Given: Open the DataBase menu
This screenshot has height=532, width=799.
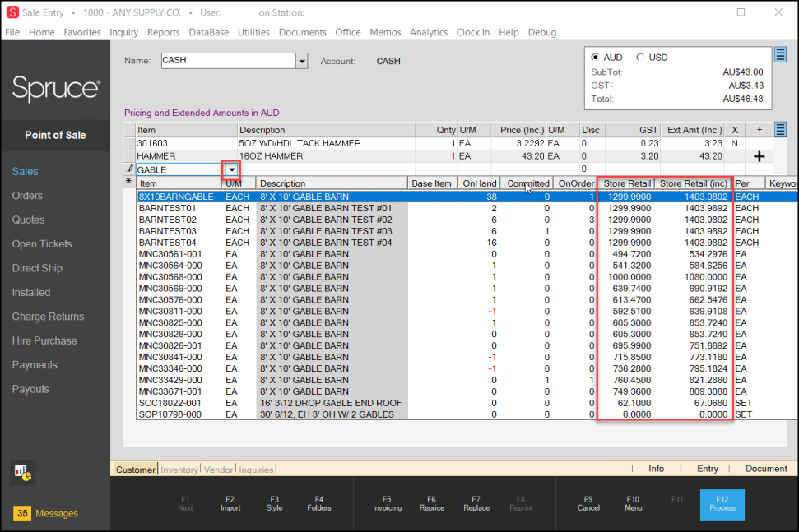Looking at the screenshot, I should click(x=209, y=32).
